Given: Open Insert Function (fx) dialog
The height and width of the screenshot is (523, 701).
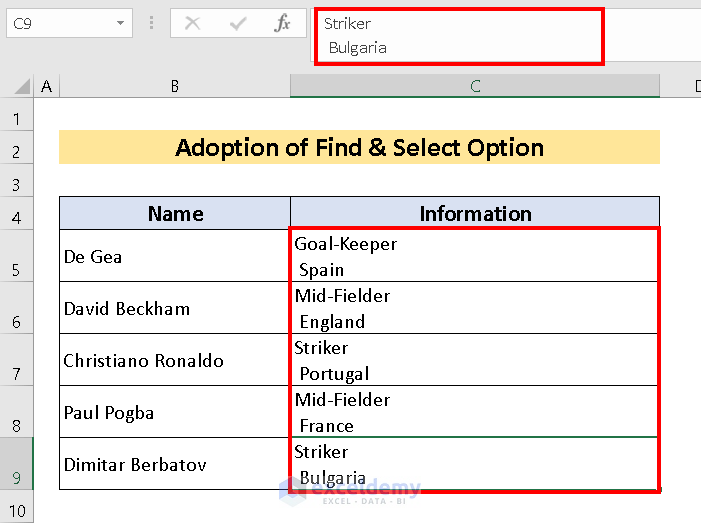Looking at the screenshot, I should (283, 23).
